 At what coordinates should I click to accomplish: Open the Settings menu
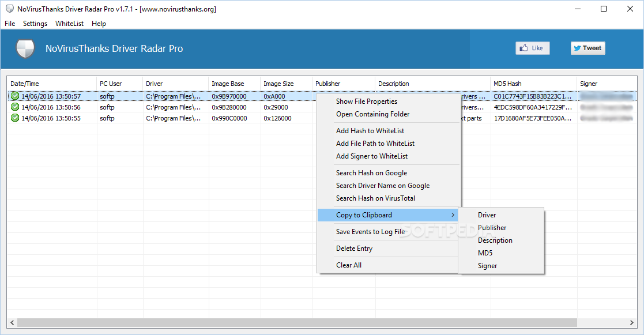[35, 24]
